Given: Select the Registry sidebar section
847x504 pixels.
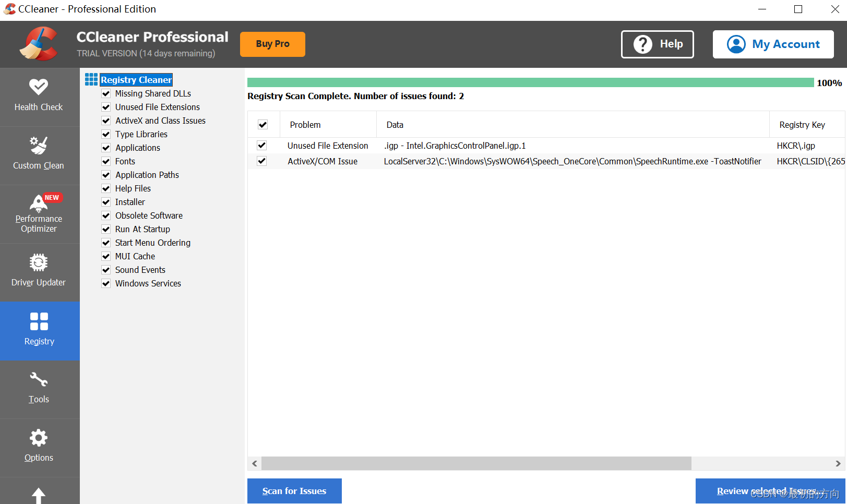Looking at the screenshot, I should pyautogui.click(x=39, y=331).
